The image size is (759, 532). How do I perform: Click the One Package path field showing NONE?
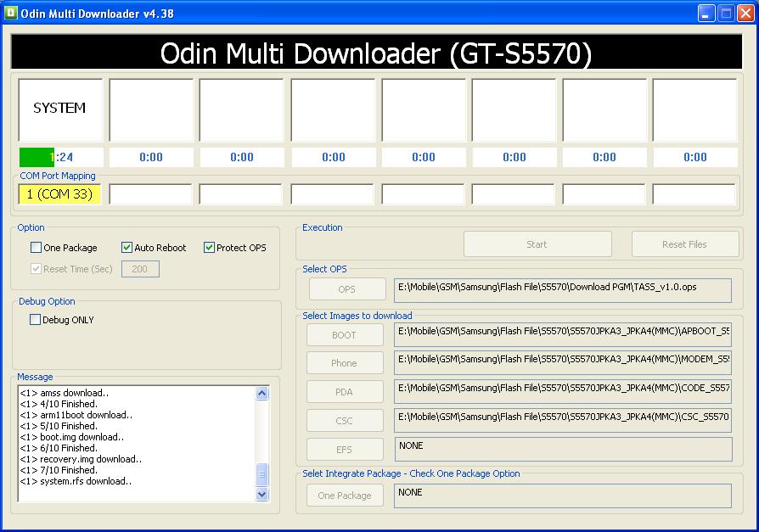(x=563, y=496)
